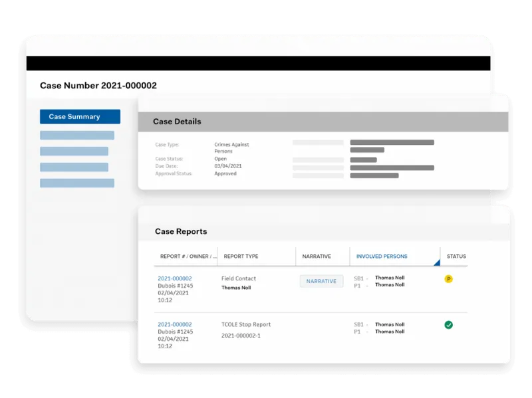The width and height of the screenshot is (532, 398).
Task: Click 'Thomas Noll' under Field Contact report type
Action: pos(236,288)
